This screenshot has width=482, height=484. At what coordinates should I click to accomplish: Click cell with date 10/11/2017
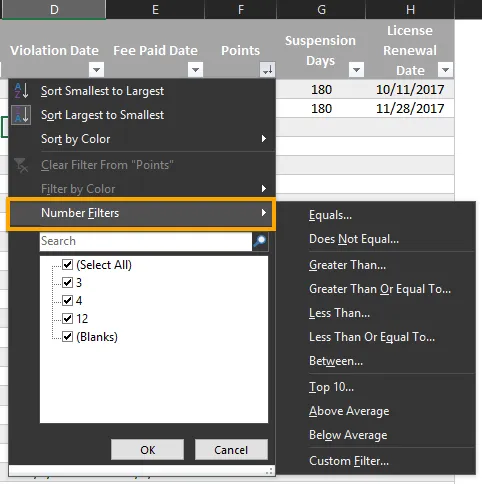tap(410, 89)
